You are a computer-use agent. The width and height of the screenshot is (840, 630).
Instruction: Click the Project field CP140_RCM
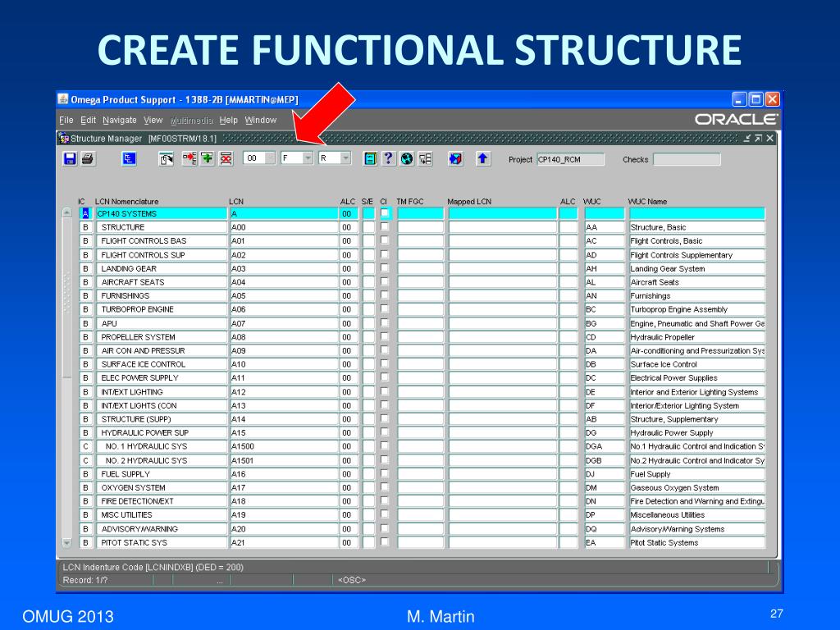point(571,159)
